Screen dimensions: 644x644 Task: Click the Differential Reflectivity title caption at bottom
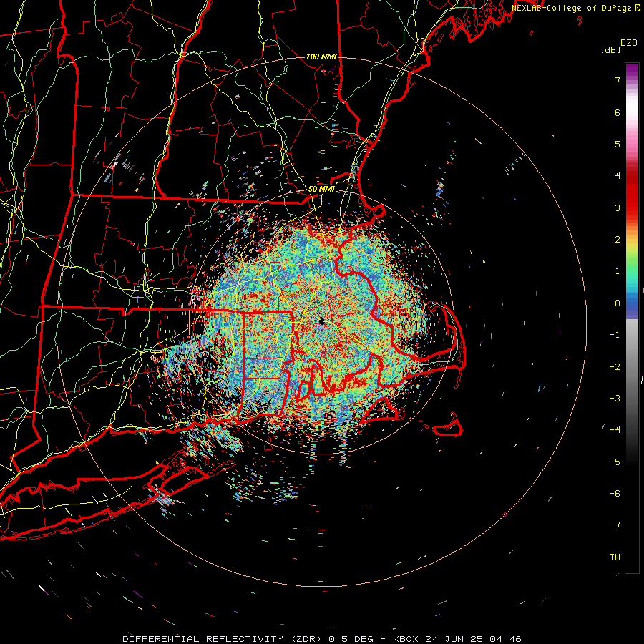click(321, 639)
